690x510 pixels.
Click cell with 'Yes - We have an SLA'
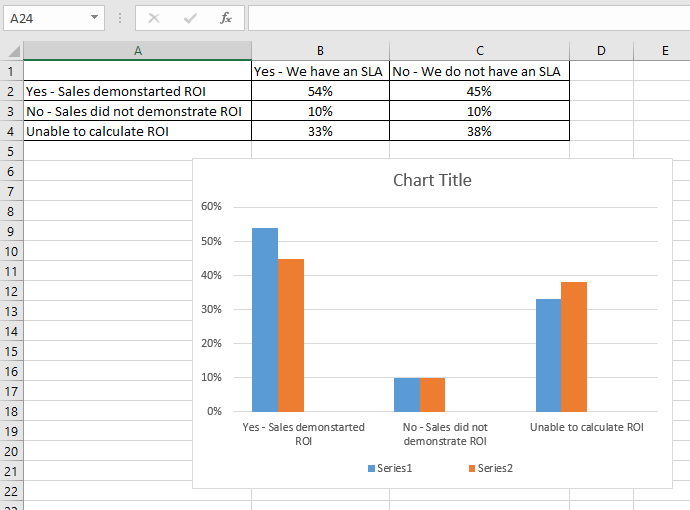[x=320, y=71]
